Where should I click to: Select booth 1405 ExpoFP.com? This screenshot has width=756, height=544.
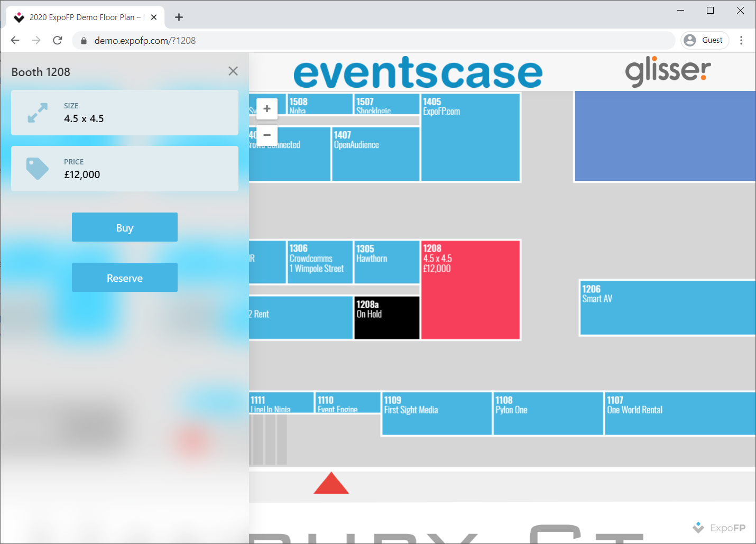coord(471,137)
